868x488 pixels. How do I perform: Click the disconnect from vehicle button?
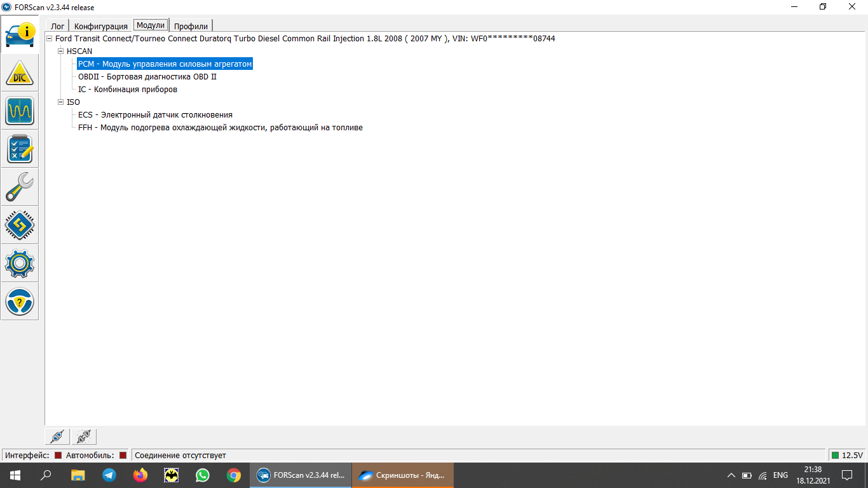coord(84,437)
